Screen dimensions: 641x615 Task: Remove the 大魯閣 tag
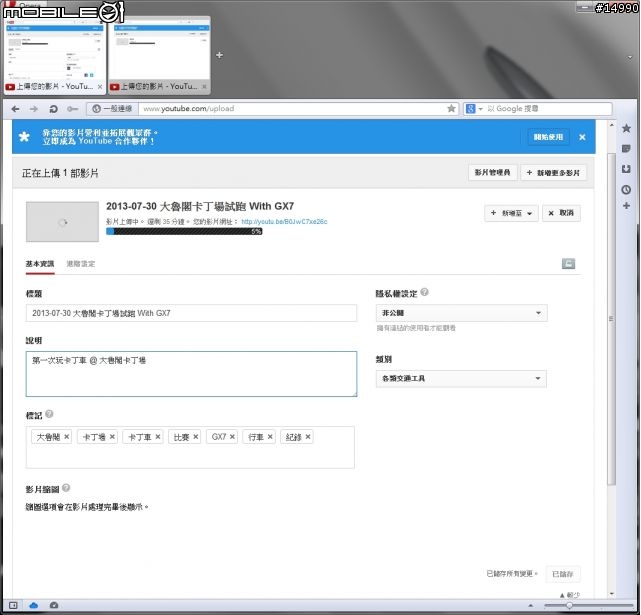click(67, 437)
